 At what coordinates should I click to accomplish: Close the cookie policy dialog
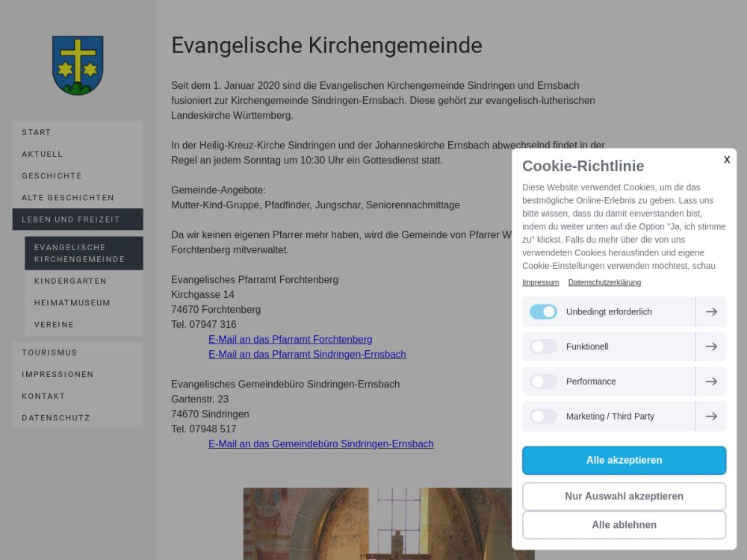tap(727, 160)
